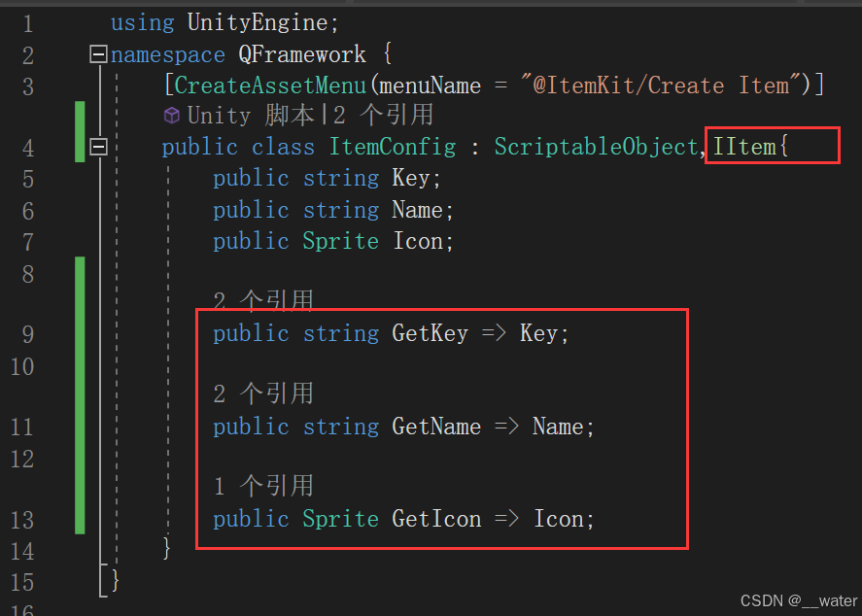
Task: Click line number 15 in the gutter
Action: coord(22,583)
